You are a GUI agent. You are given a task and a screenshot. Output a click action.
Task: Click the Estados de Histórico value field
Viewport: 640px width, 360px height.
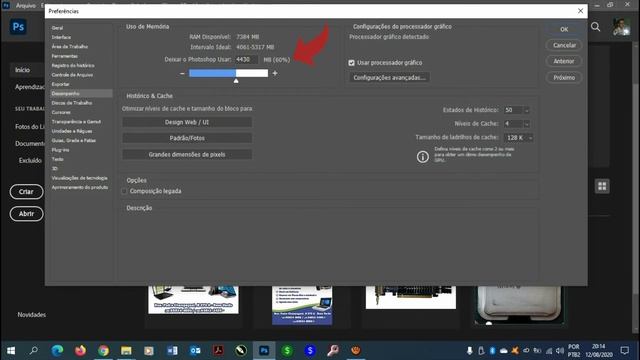pyautogui.click(x=513, y=110)
